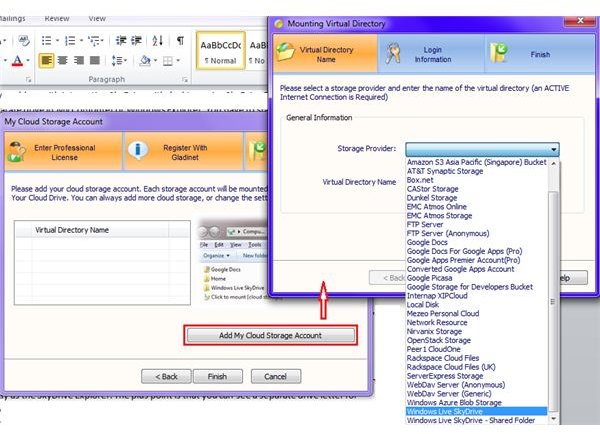600x434 pixels.
Task: Select the Virtual Directory Name wizard step
Action: [325, 54]
